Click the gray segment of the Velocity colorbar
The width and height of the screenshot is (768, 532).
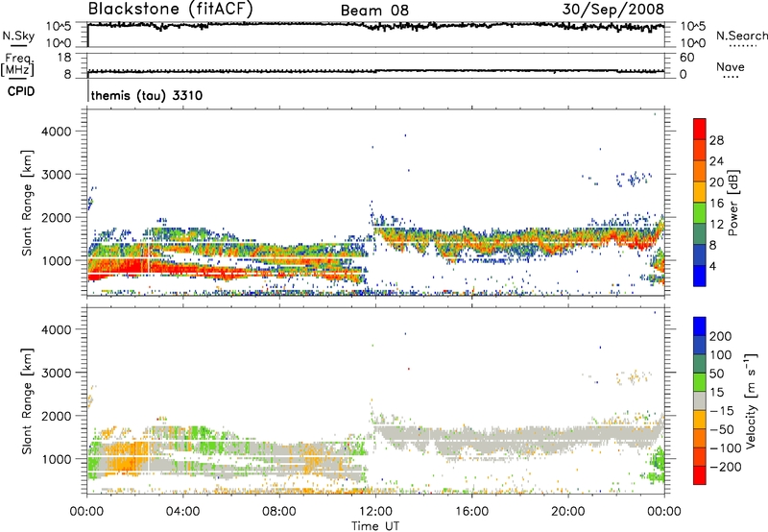pyautogui.click(x=700, y=400)
